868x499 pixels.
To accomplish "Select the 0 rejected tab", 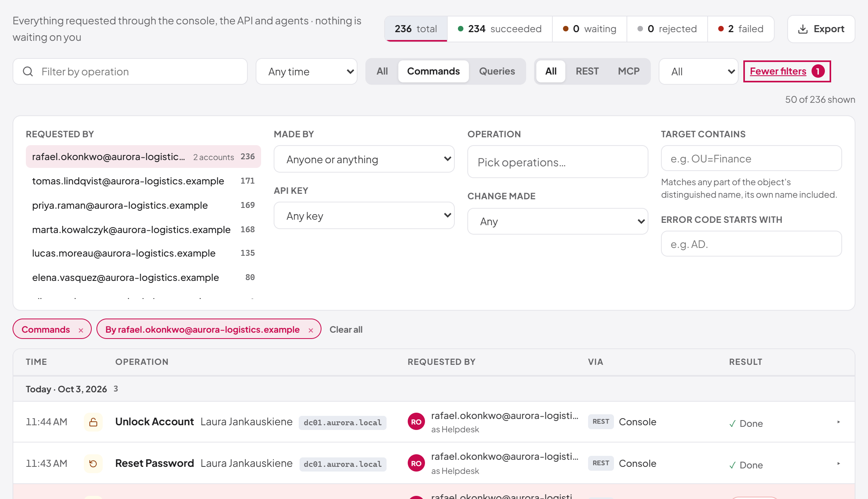I will tap(667, 29).
